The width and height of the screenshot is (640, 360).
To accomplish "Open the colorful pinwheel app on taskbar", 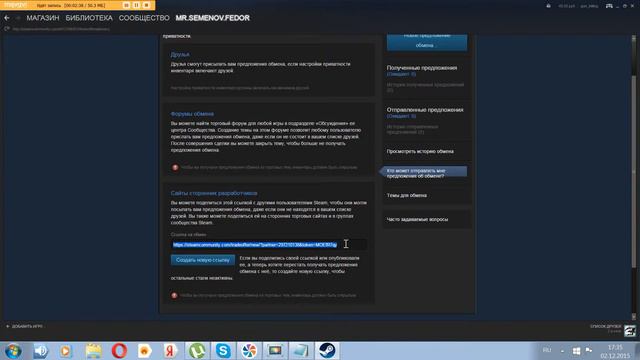I will [249, 351].
